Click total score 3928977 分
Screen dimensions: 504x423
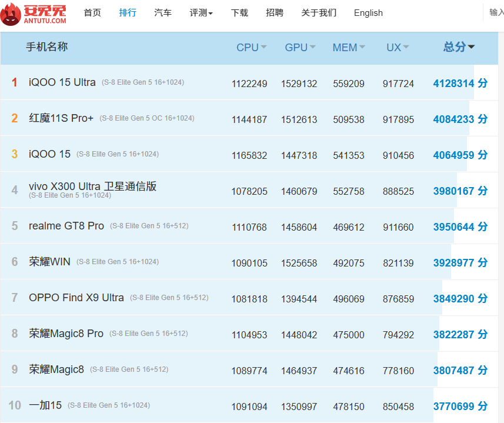pos(460,263)
